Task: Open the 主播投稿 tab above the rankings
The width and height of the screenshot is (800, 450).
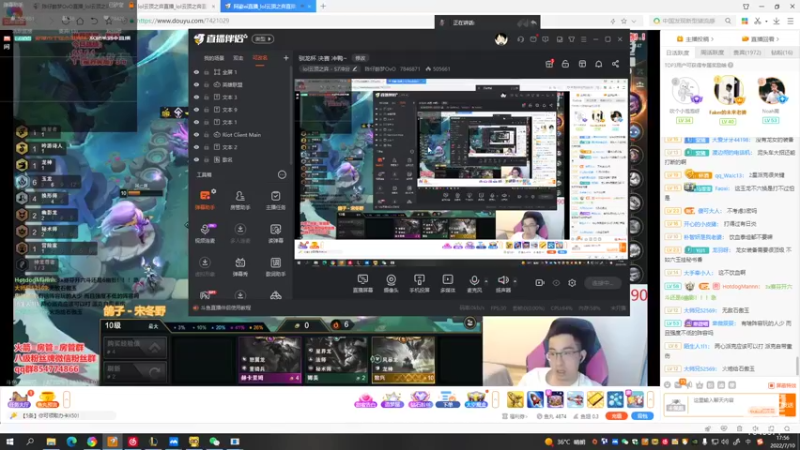Action: (695, 39)
